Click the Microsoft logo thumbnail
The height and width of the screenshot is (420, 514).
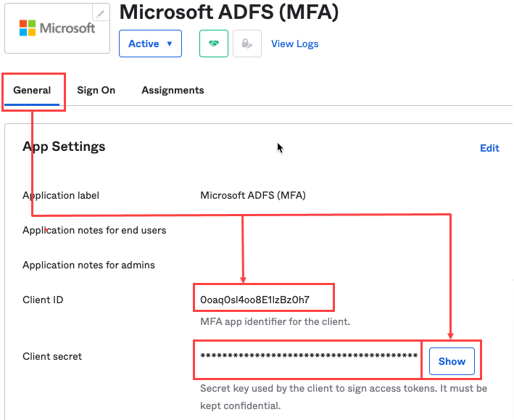[x=57, y=29]
